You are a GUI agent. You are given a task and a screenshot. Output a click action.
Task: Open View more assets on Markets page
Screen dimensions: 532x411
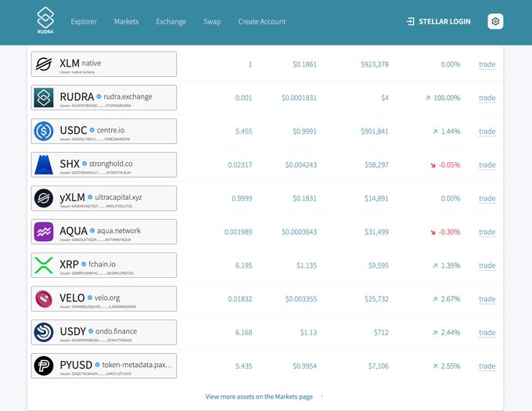(x=259, y=396)
